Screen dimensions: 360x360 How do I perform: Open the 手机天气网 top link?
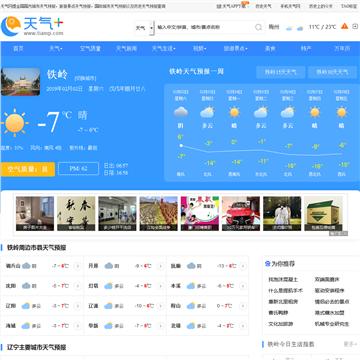(290, 6)
